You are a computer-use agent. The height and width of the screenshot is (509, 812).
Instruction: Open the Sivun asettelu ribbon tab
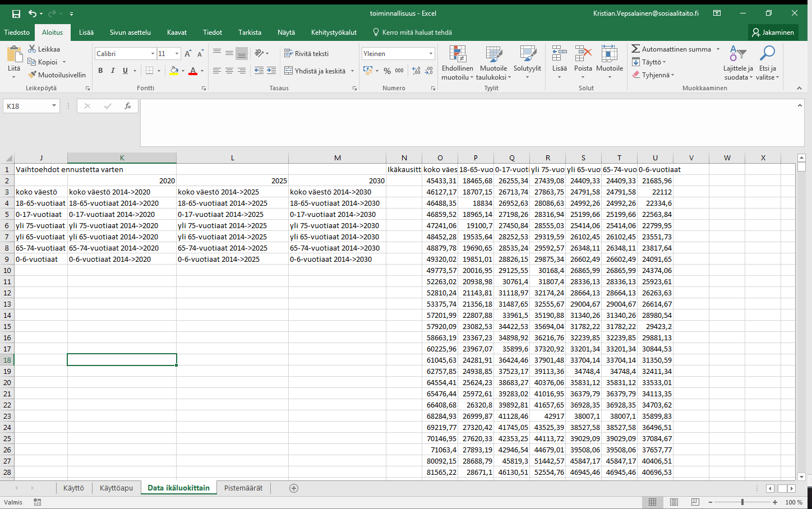click(x=130, y=32)
